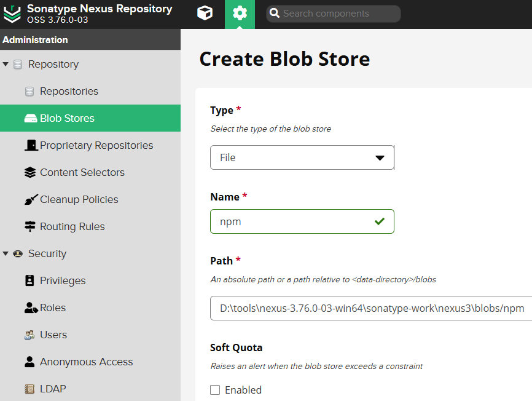Screen dimensions: 532x401
Task: Click the Administration panel header
Action: (x=90, y=40)
